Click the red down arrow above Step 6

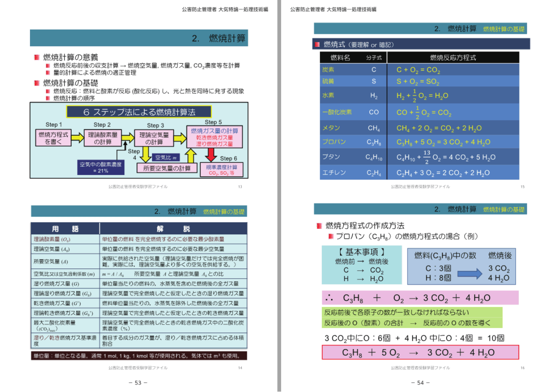[211, 155]
